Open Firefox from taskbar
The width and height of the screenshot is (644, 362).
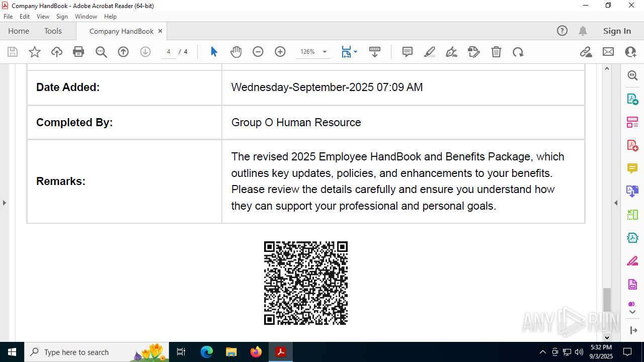pos(256,352)
